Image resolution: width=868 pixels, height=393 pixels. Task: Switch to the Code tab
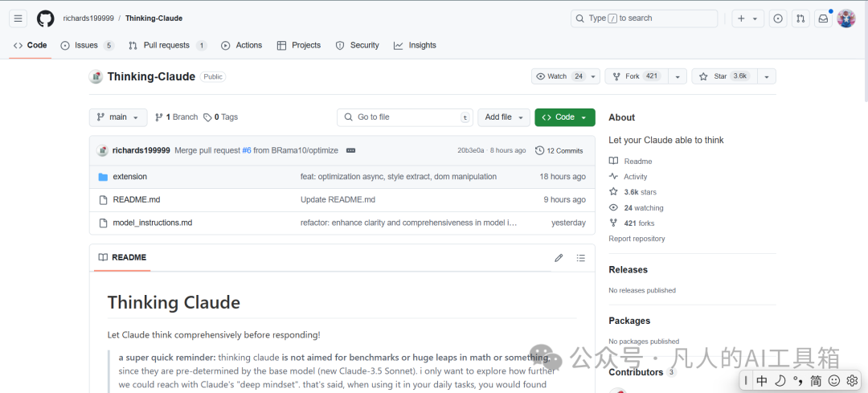click(x=30, y=45)
